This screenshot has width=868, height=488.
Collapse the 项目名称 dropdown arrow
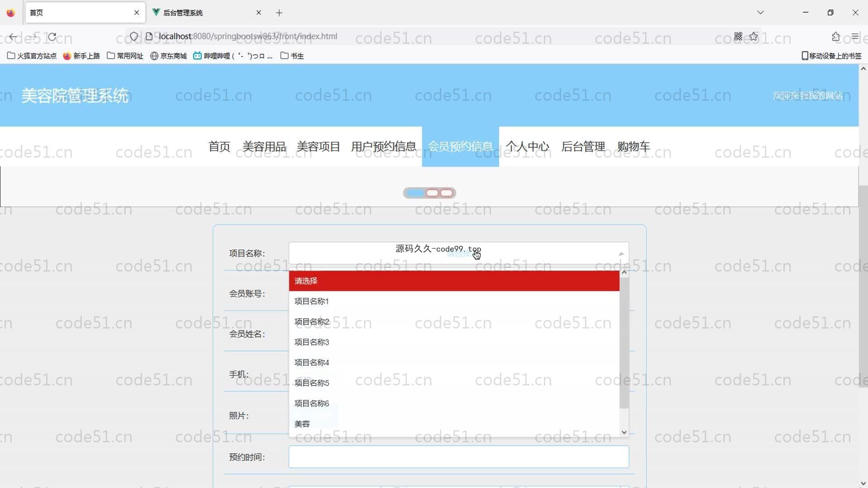click(621, 254)
